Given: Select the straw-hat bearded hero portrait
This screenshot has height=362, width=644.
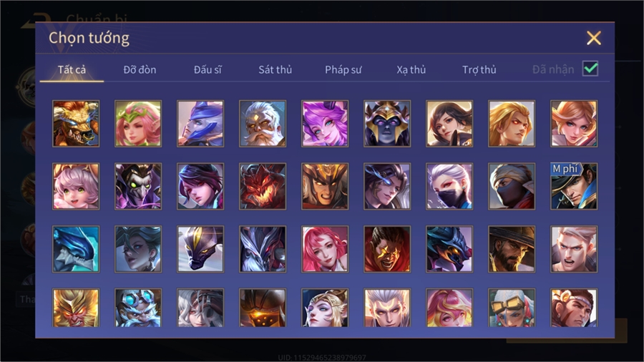Looking at the screenshot, I should pos(512,249).
